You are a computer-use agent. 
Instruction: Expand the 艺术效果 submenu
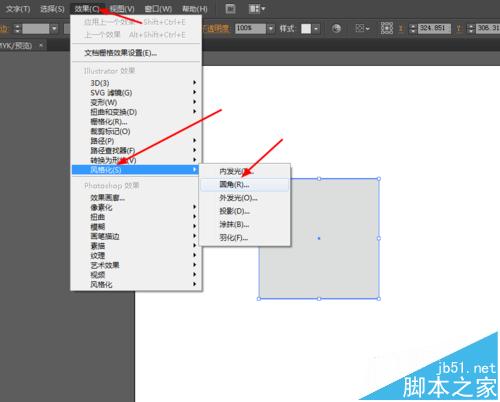pyautogui.click(x=136, y=265)
